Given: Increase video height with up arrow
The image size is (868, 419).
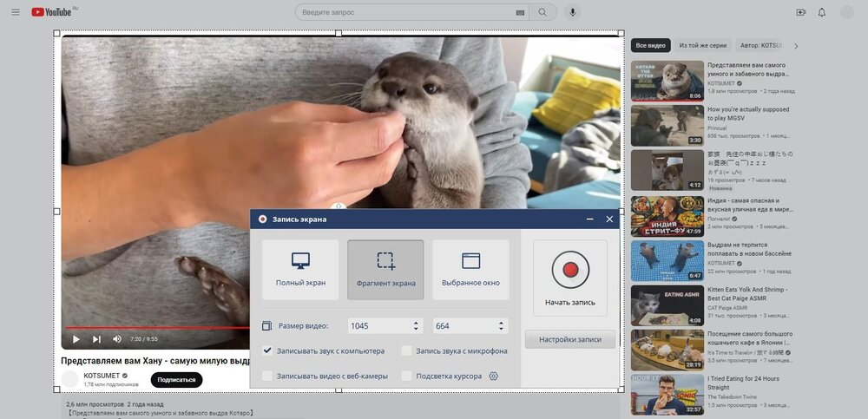Looking at the screenshot, I should (501, 323).
